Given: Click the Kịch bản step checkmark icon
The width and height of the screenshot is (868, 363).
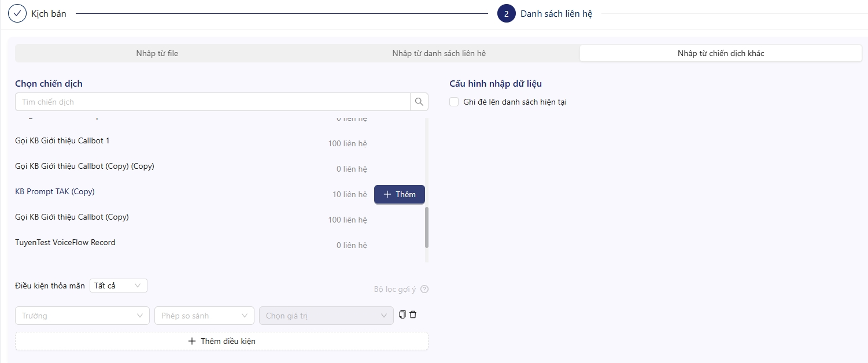Looking at the screenshot, I should (17, 13).
